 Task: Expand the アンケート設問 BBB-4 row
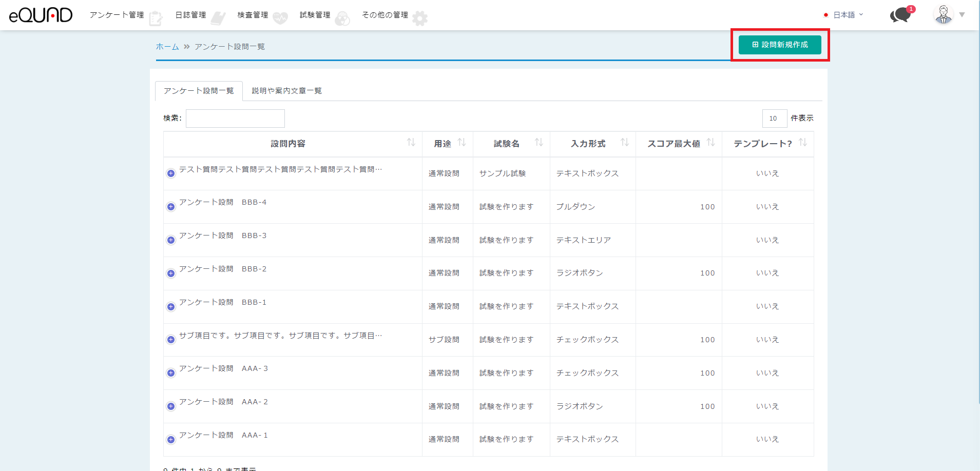(171, 207)
